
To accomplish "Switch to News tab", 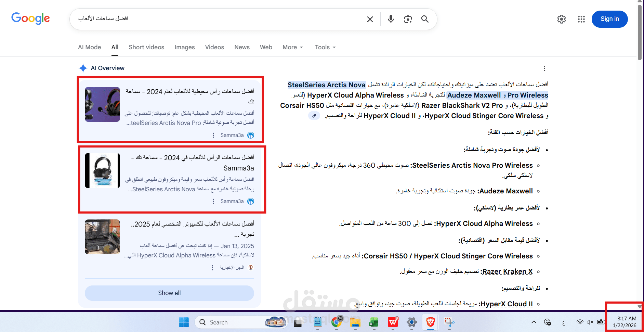I will tap(242, 47).
